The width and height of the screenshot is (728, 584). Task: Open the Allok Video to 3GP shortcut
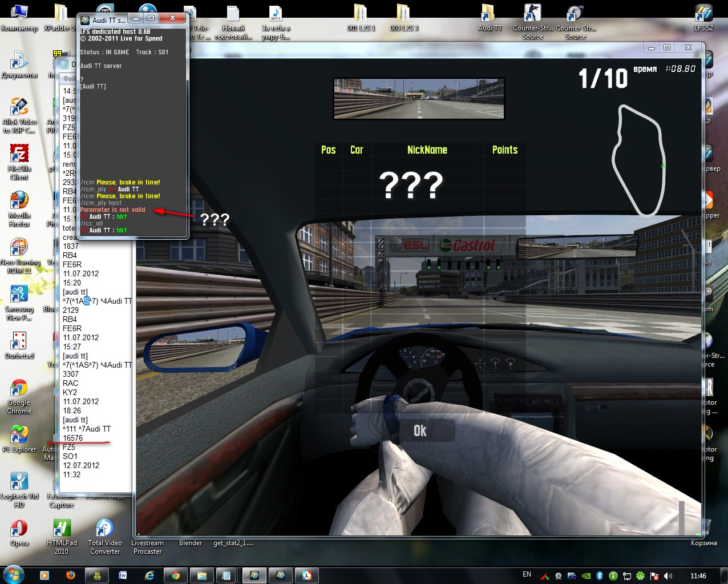click(19, 116)
